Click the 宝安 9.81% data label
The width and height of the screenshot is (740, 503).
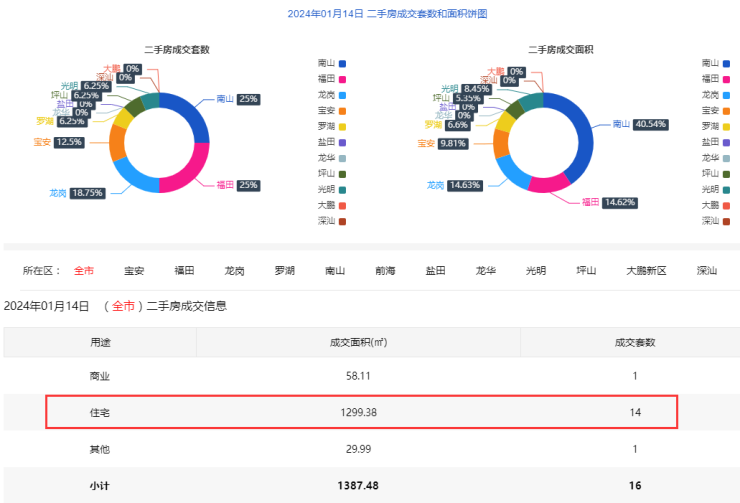point(453,144)
